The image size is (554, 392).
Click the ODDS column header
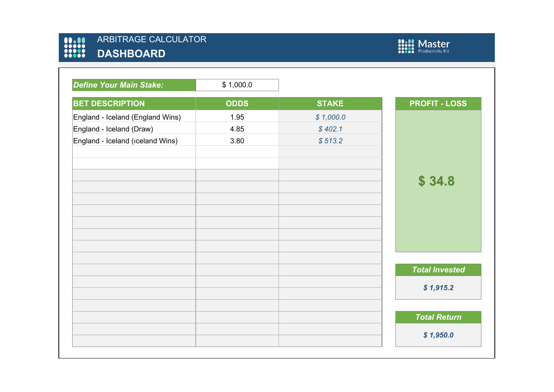point(237,103)
